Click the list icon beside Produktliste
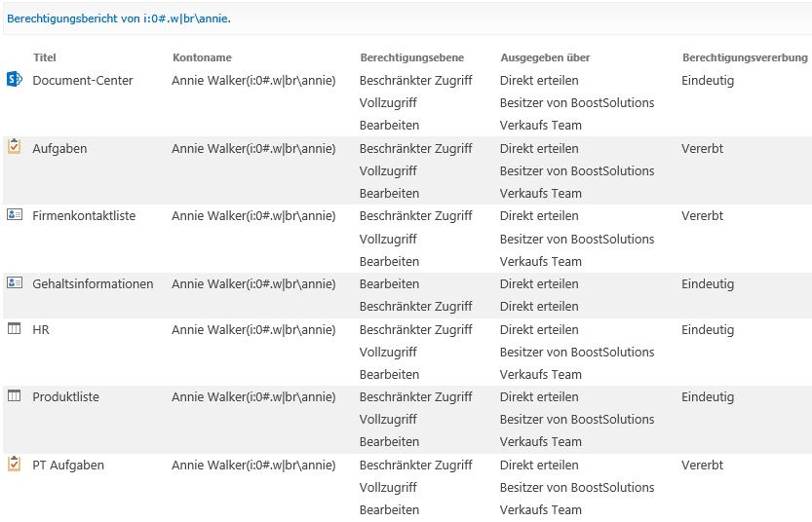 point(14,395)
